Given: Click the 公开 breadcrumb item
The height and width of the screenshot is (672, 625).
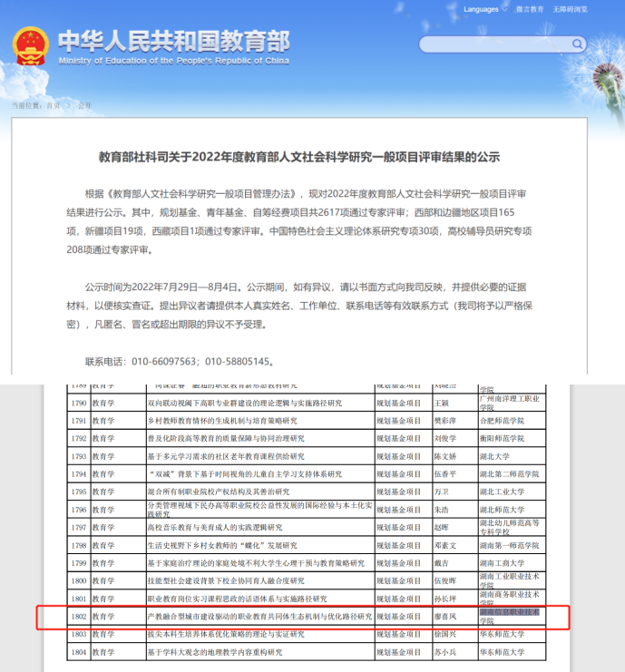Looking at the screenshot, I should 84,105.
